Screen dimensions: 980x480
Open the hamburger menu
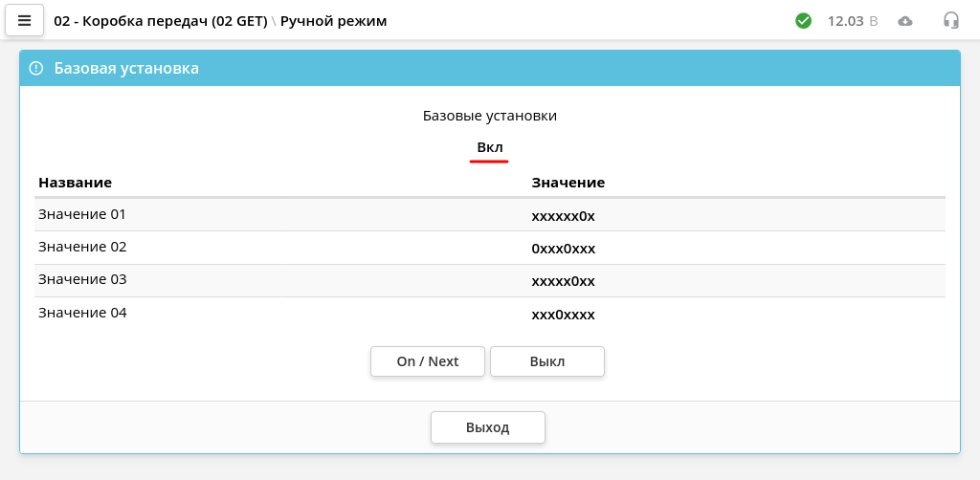(24, 21)
